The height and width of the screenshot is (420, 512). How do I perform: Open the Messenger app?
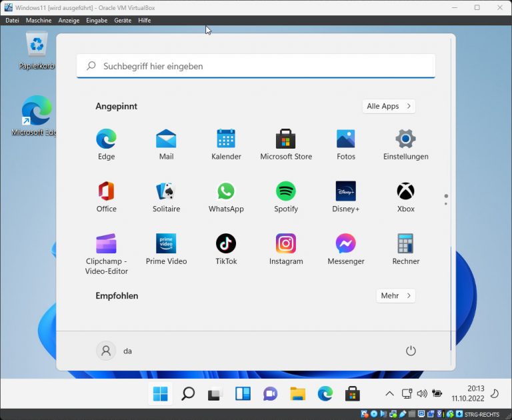346,249
